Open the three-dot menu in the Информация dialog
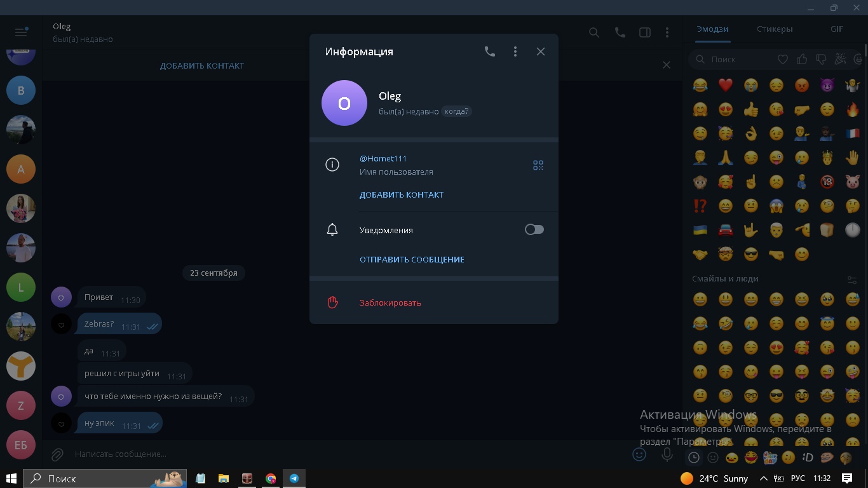 (515, 51)
